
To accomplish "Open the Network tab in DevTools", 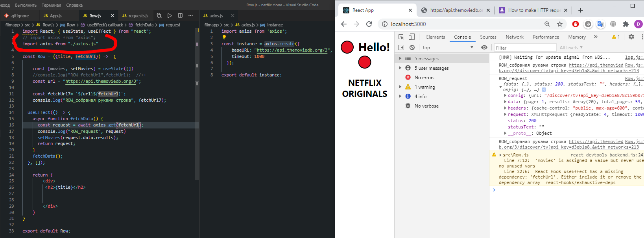I will [x=515, y=37].
